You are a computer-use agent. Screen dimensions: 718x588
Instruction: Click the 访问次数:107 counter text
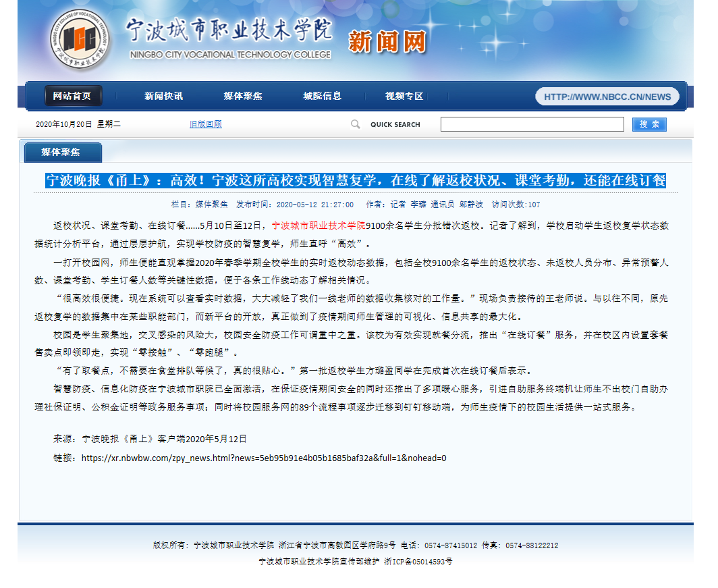[516, 205]
